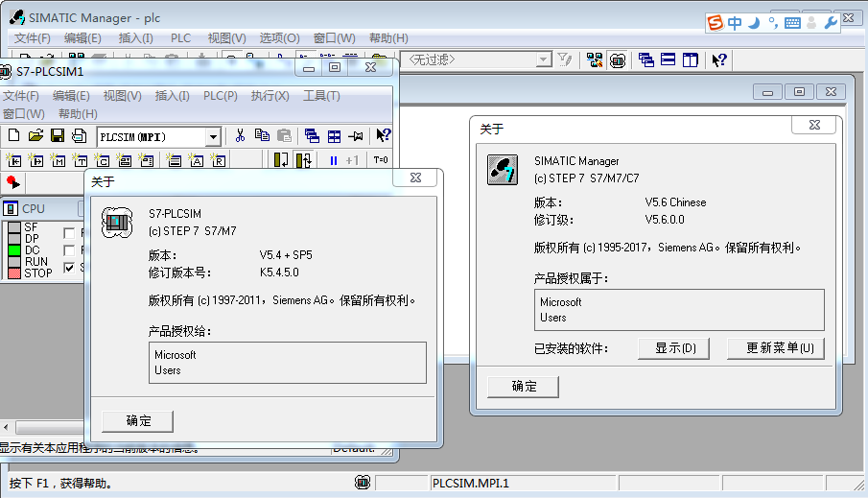Click the T=0 reset timers icon
This screenshot has height=498, width=868.
381,160
